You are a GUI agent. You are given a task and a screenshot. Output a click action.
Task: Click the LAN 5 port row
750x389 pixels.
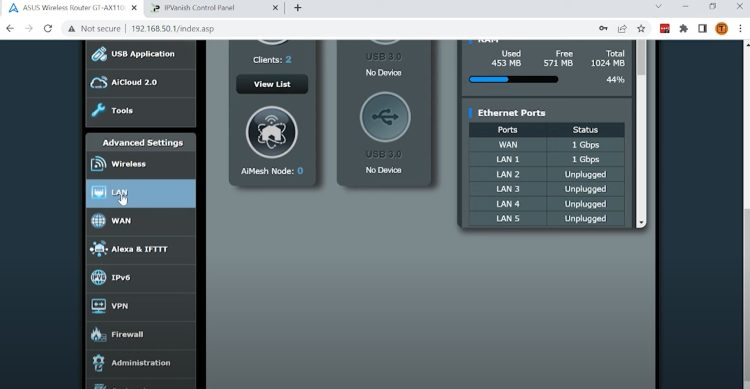(546, 219)
